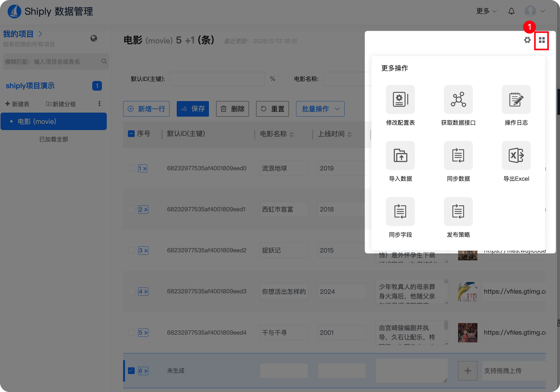Image resolution: width=560 pixels, height=392 pixels.
Task: Click row 4 movie poster thumbnail
Action: [467, 292]
